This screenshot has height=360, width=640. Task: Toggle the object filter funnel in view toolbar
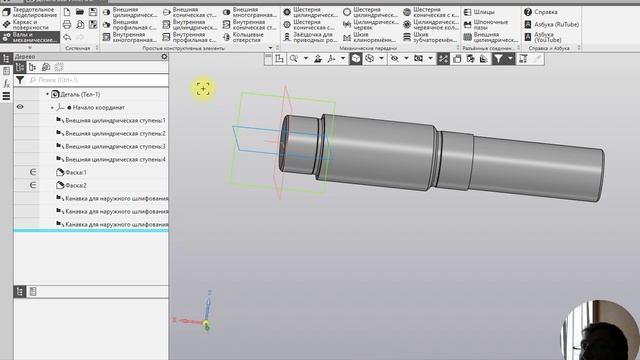pos(498,59)
